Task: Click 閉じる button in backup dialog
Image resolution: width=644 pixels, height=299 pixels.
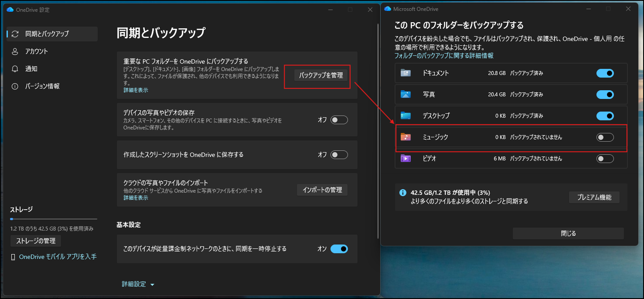Action: (568, 234)
